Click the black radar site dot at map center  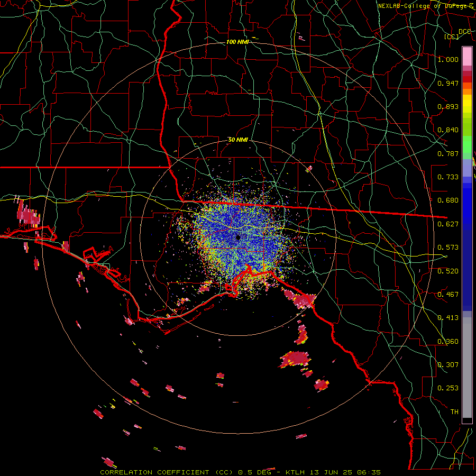[x=239, y=237]
